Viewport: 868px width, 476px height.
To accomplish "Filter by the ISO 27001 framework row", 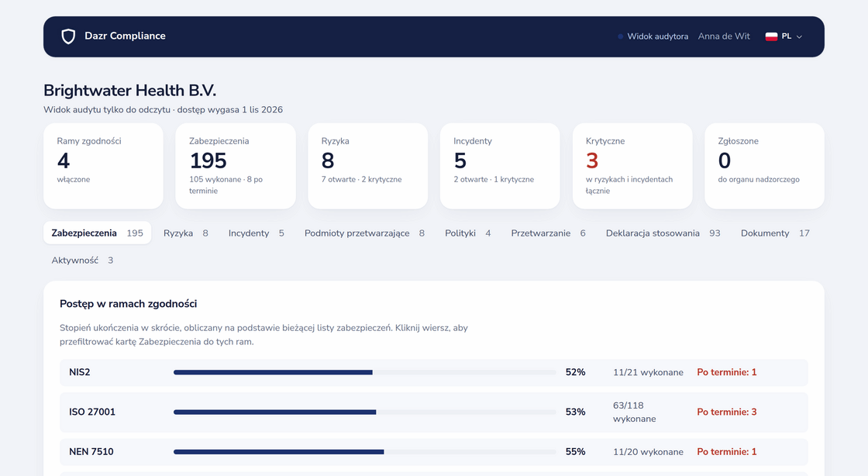I will pos(434,412).
